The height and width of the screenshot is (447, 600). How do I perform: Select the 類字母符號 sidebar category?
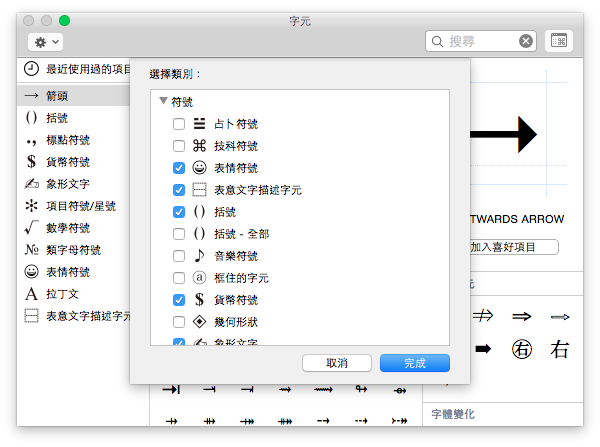74,250
